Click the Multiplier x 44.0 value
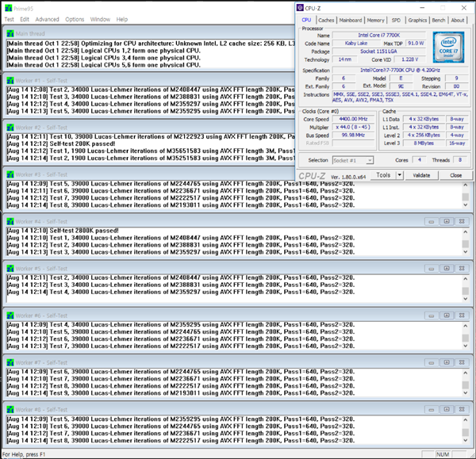476x459 pixels. (x=353, y=127)
